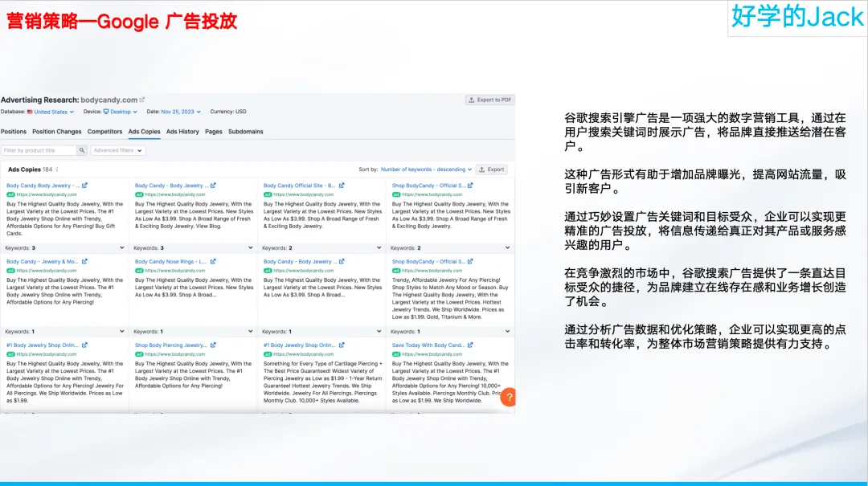Open the Desktop device dropdown
868x486 pixels.
(120, 112)
